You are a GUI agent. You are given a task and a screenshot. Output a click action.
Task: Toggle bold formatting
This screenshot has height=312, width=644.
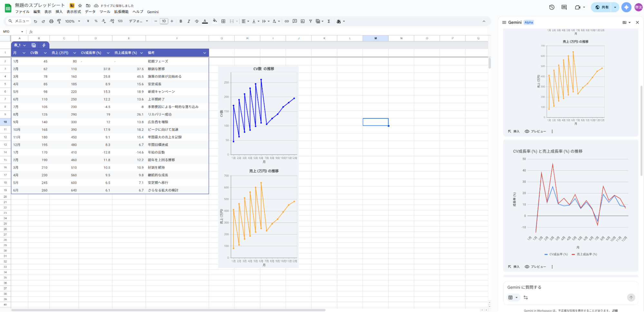click(181, 21)
